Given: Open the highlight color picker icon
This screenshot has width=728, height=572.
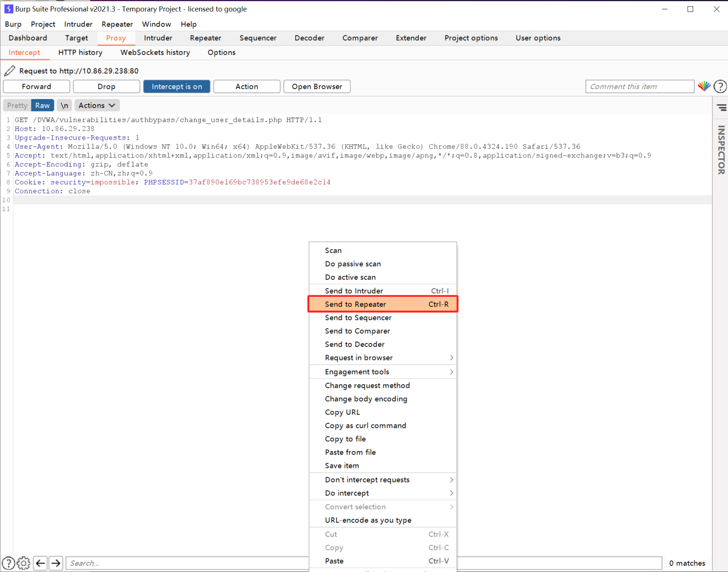Looking at the screenshot, I should tap(704, 86).
